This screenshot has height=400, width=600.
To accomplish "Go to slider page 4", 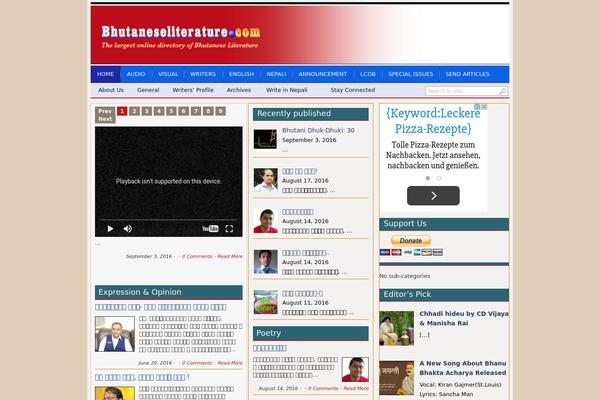I will (159, 111).
